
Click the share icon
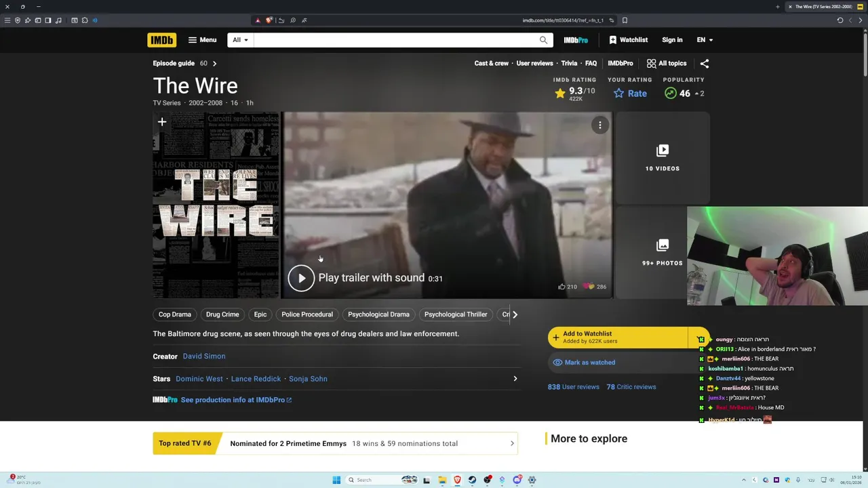tap(705, 64)
